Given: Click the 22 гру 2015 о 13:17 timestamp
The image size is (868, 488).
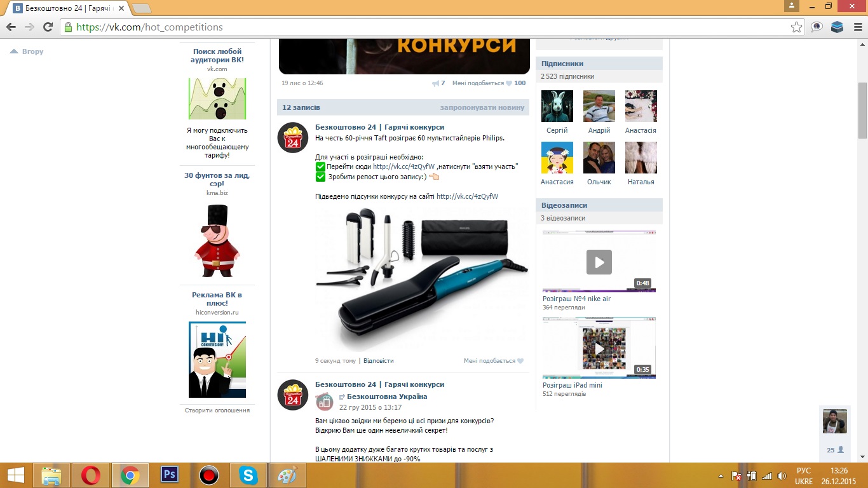Looking at the screenshot, I should [x=370, y=407].
